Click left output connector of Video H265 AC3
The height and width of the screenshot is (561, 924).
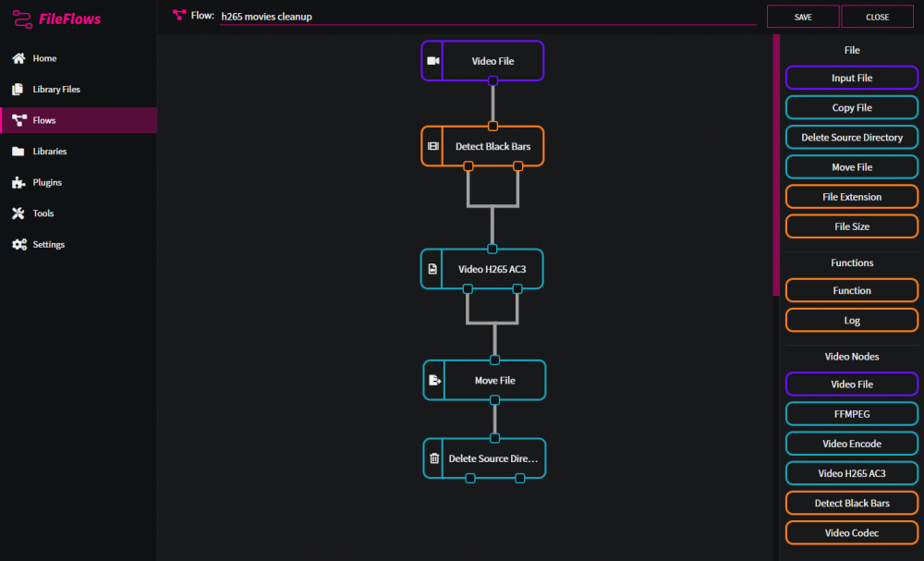pos(468,288)
